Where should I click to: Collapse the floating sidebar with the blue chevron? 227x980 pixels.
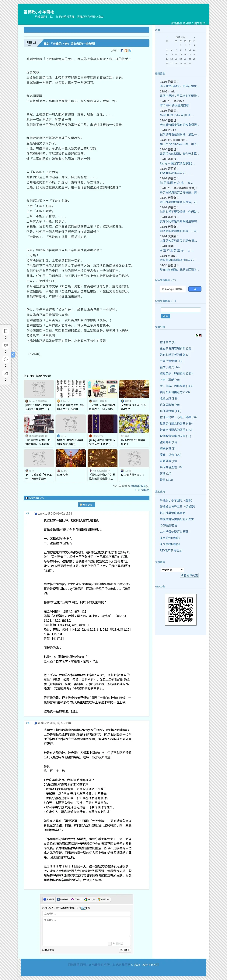[13, 355]
